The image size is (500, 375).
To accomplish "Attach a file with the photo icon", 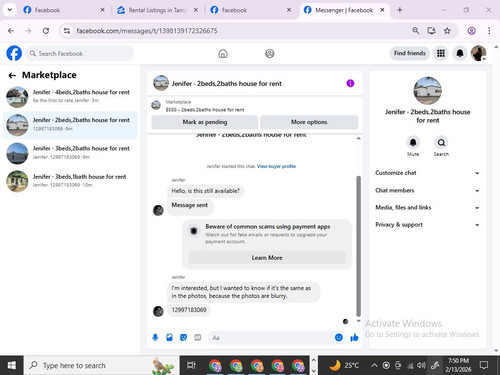I will point(169,337).
